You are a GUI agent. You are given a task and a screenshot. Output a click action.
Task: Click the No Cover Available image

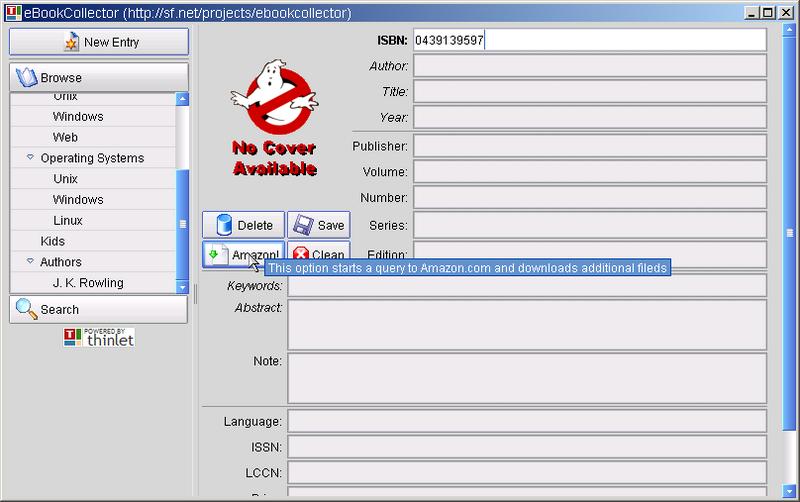tap(274, 117)
